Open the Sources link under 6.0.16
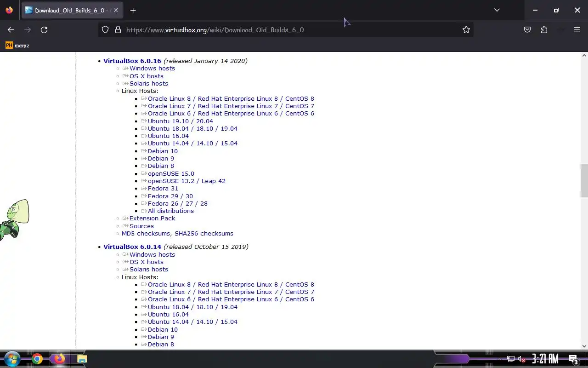This screenshot has height=368, width=588. (141, 226)
